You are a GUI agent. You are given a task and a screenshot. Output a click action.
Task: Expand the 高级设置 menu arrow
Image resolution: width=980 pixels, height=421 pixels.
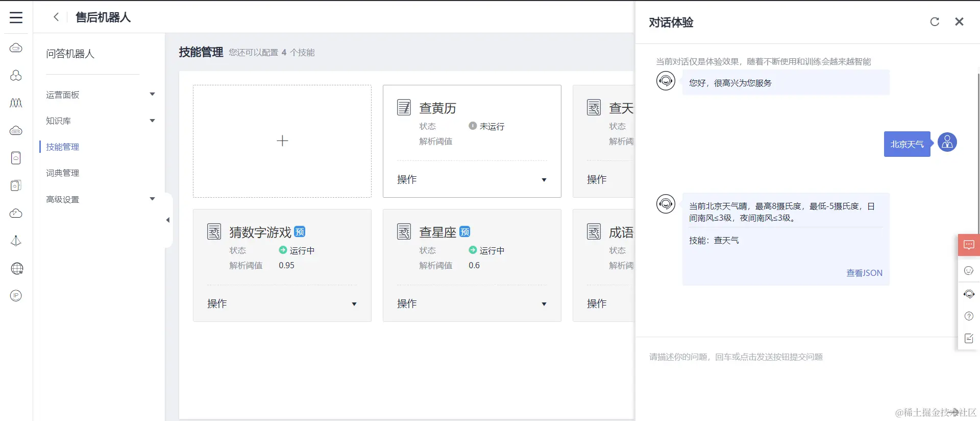152,199
